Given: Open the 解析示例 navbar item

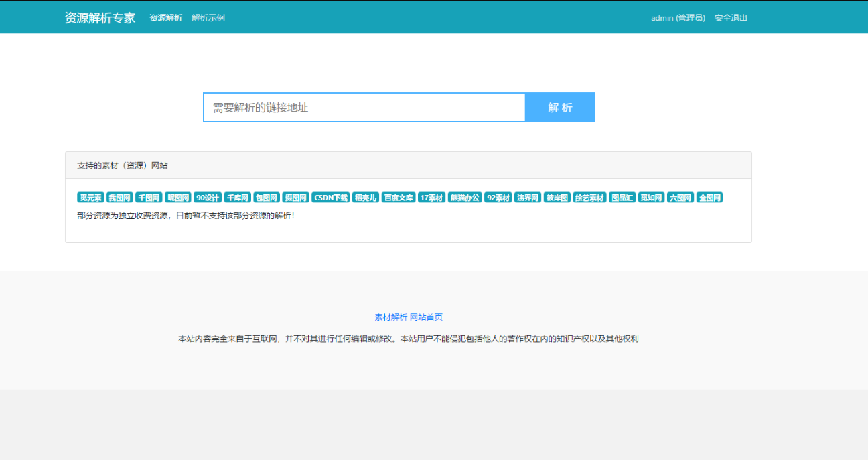Looking at the screenshot, I should pyautogui.click(x=208, y=17).
